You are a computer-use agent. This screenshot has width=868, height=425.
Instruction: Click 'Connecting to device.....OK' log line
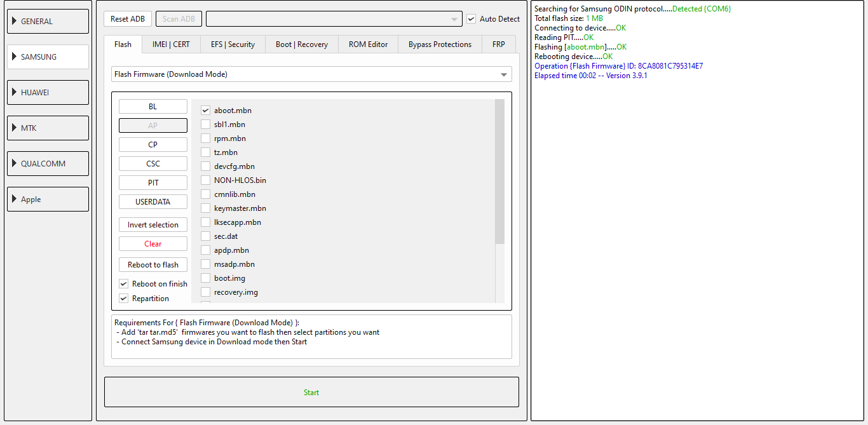[x=580, y=28]
